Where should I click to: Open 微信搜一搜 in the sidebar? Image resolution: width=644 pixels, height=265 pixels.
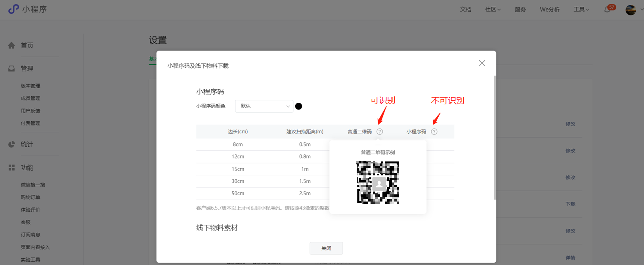click(x=33, y=185)
